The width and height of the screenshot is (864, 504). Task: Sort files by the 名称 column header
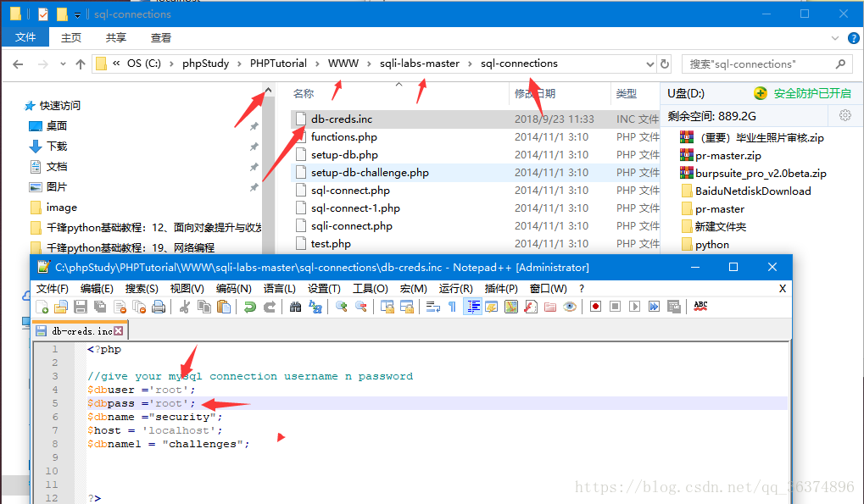[304, 94]
